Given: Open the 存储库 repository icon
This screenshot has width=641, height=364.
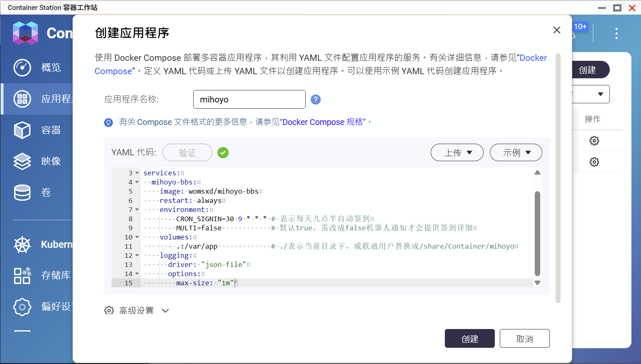Looking at the screenshot, I should tap(22, 275).
